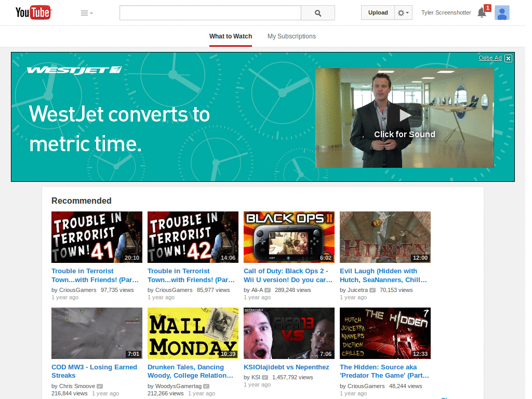The width and height of the screenshot is (532, 399).
Task: Open the COD MW3 7:01 thumbnail
Action: [x=97, y=333]
